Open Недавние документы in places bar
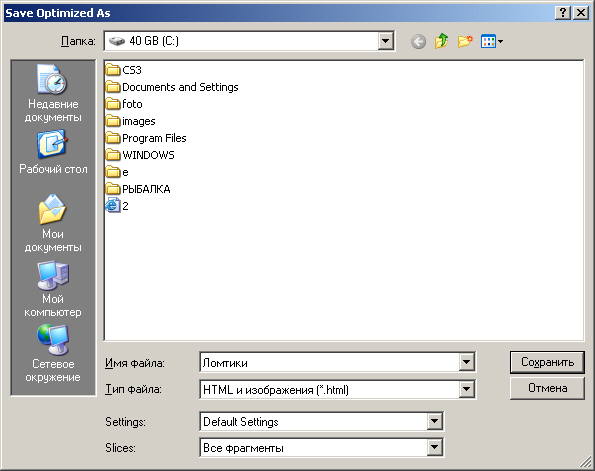Viewport: 595px width, 471px height. pyautogui.click(x=53, y=94)
